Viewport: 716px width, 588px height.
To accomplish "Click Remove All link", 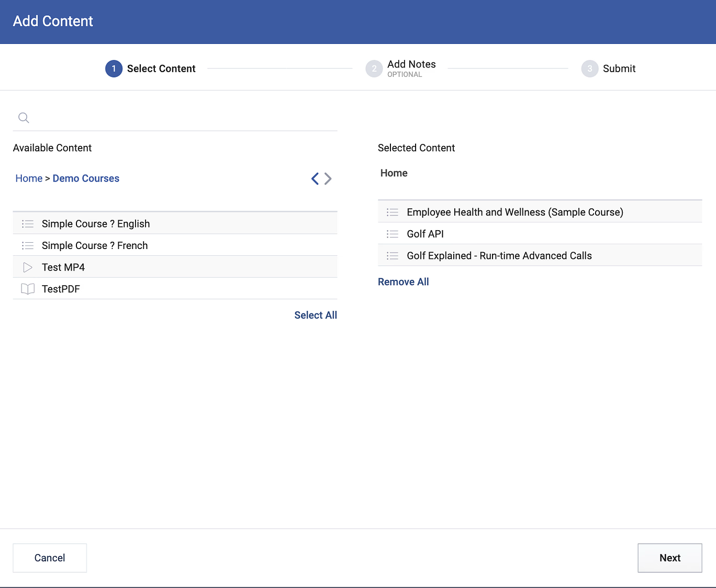I will click(x=404, y=282).
